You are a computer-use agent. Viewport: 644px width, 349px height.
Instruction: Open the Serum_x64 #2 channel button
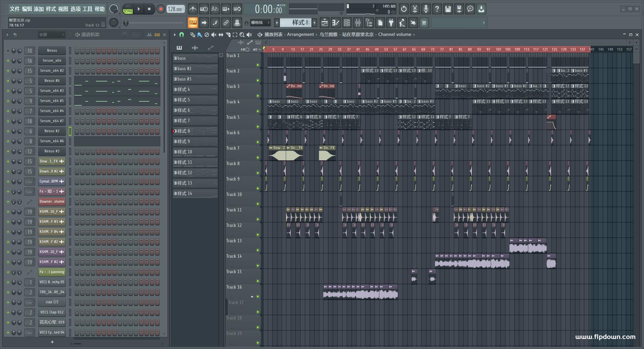52,71
